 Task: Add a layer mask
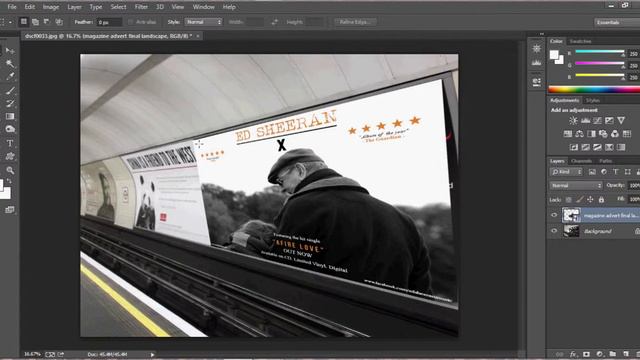[x=587, y=354]
